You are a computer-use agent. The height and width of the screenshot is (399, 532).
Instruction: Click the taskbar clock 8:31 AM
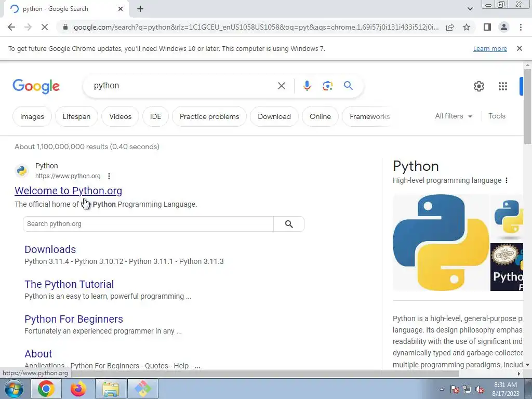[x=506, y=389]
